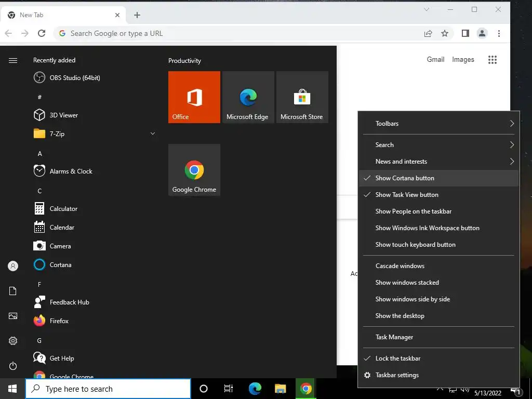Open Feedback Hub
The image size is (532, 399).
coord(61,302)
